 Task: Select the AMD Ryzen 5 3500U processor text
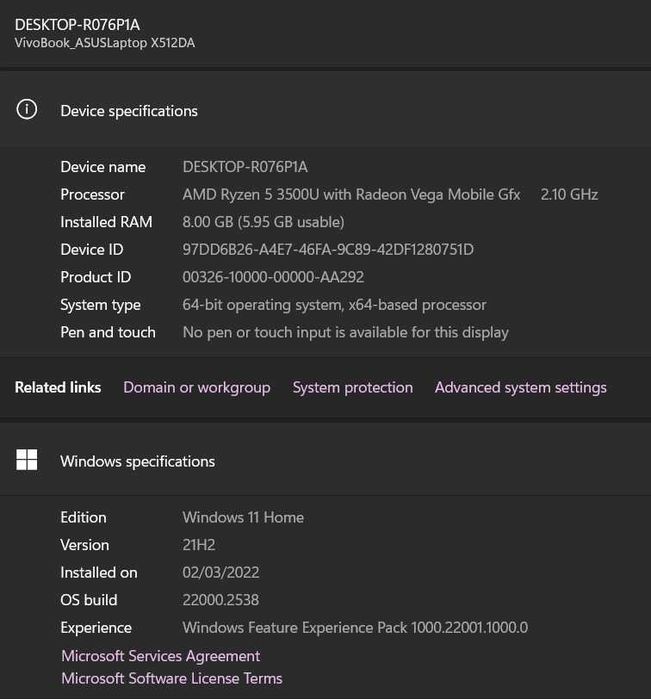pos(351,194)
